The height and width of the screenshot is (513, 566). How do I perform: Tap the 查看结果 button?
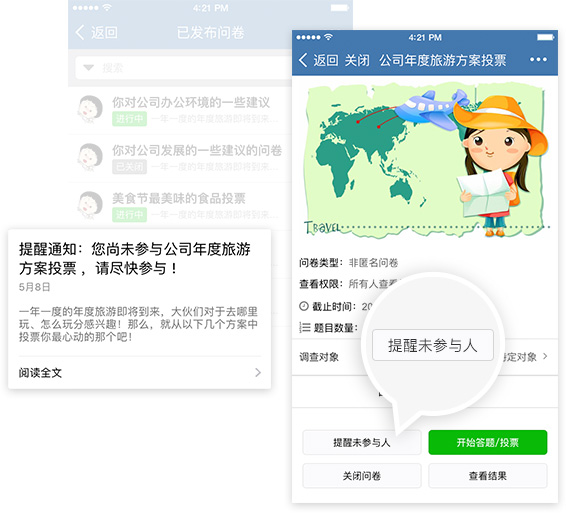488,476
